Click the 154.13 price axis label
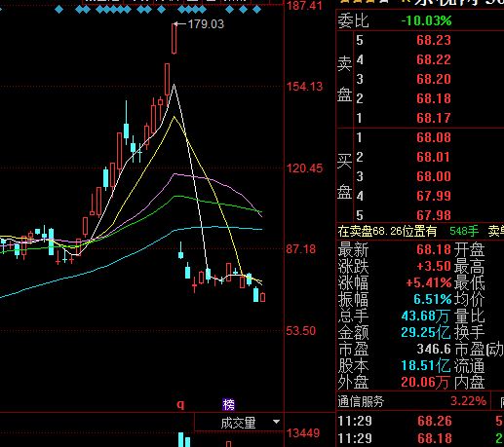 [x=304, y=87]
